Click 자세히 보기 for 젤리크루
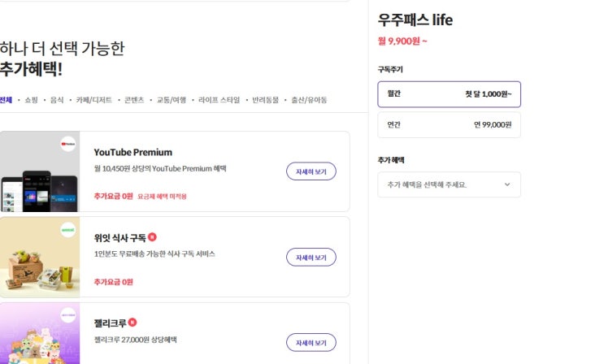This screenshot has width=604, height=364. tap(311, 342)
